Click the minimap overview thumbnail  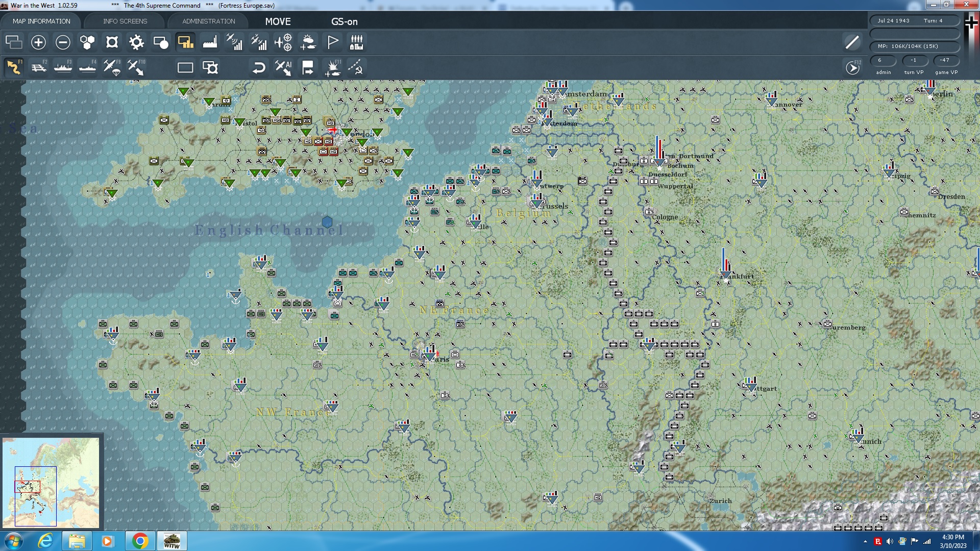[51, 482]
